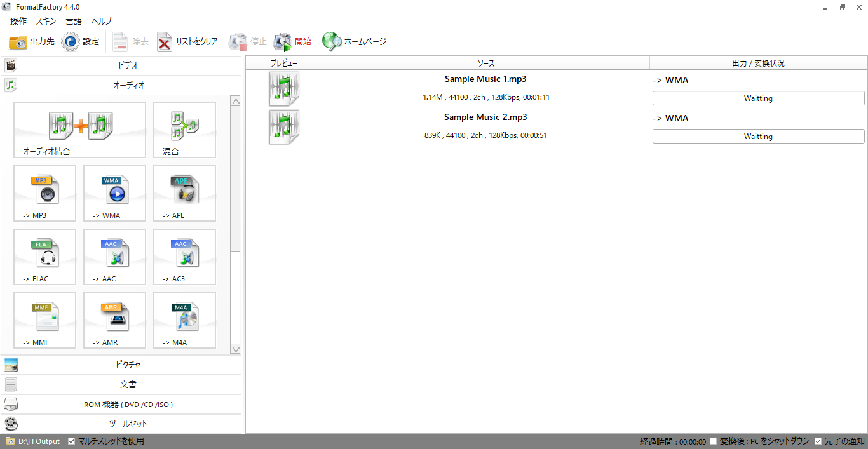Select the 混合 audio mix tool

point(184,130)
